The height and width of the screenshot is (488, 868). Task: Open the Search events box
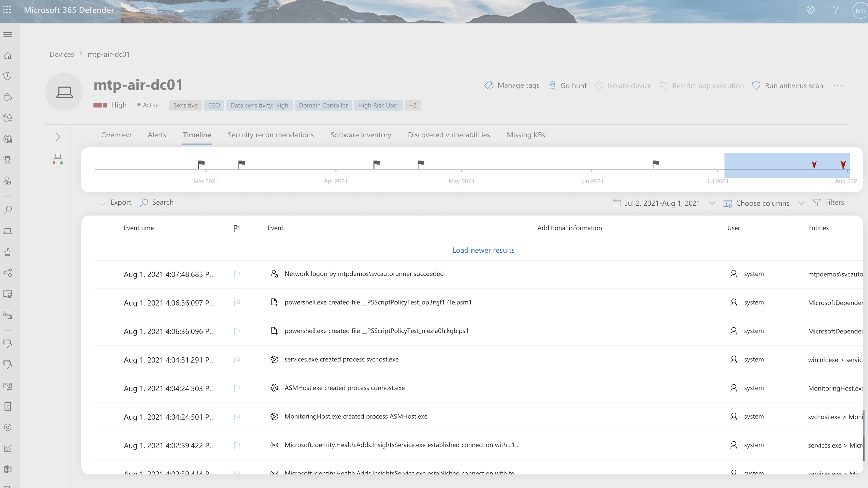click(157, 202)
